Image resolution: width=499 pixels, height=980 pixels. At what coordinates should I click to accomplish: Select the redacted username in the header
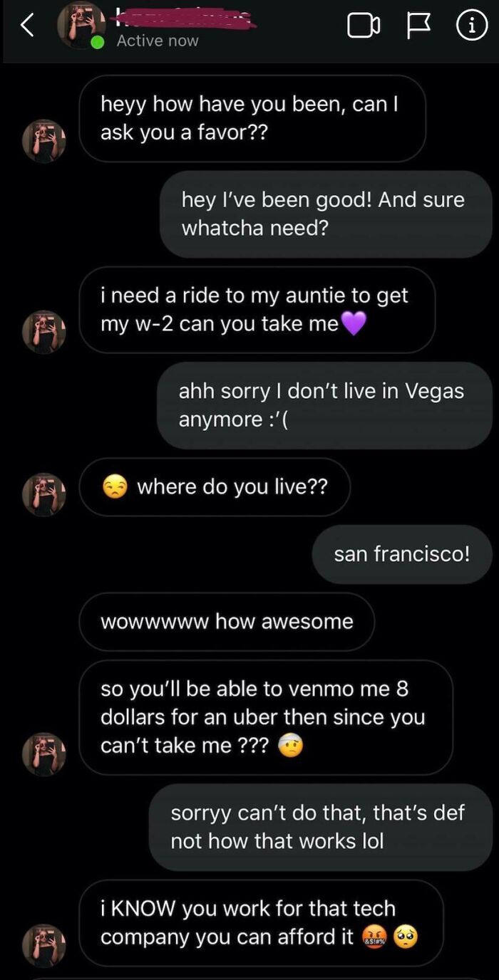185,18
